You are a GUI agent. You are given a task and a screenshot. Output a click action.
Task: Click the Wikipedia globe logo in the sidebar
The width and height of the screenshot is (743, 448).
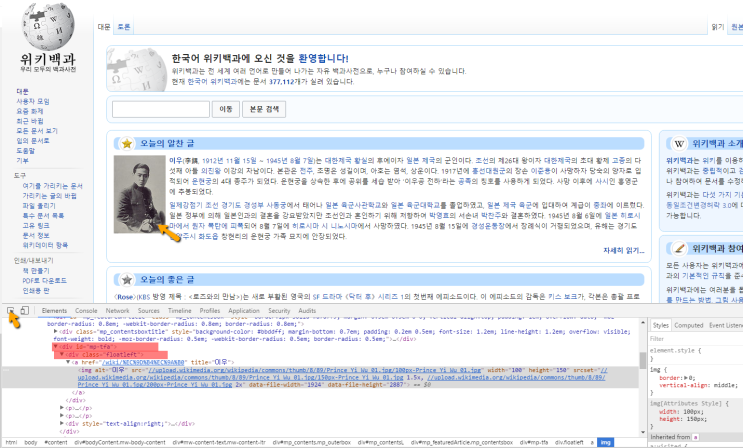coord(48,27)
